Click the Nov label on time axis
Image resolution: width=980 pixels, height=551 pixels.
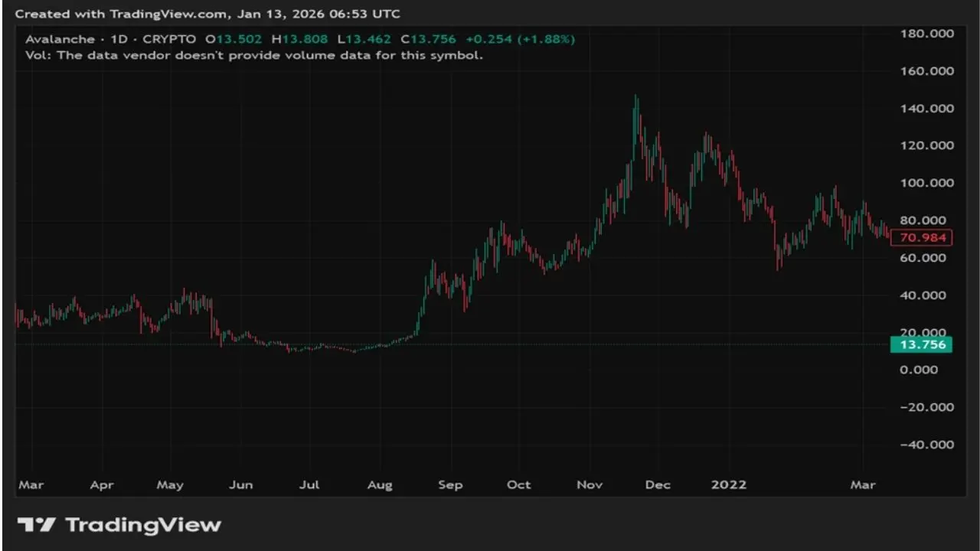point(590,485)
